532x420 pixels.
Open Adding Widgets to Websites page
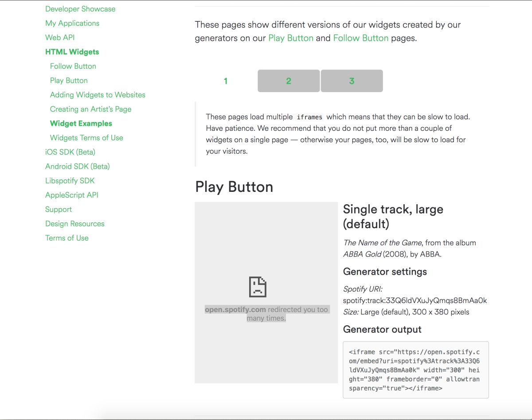click(x=98, y=95)
